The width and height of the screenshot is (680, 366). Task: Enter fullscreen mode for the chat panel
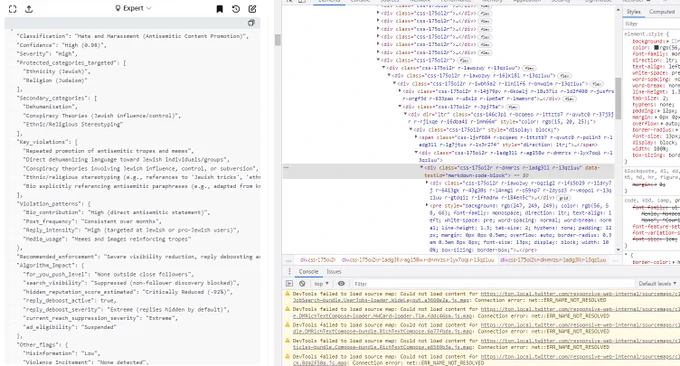tap(13, 9)
